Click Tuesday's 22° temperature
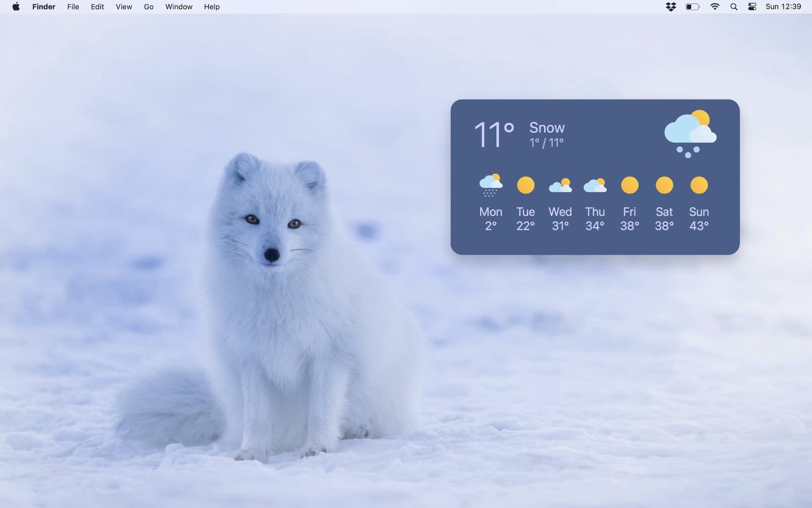 click(526, 226)
